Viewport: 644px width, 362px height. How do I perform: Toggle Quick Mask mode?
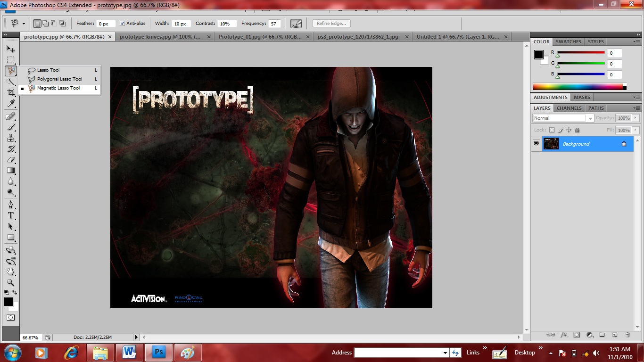pos(10,317)
